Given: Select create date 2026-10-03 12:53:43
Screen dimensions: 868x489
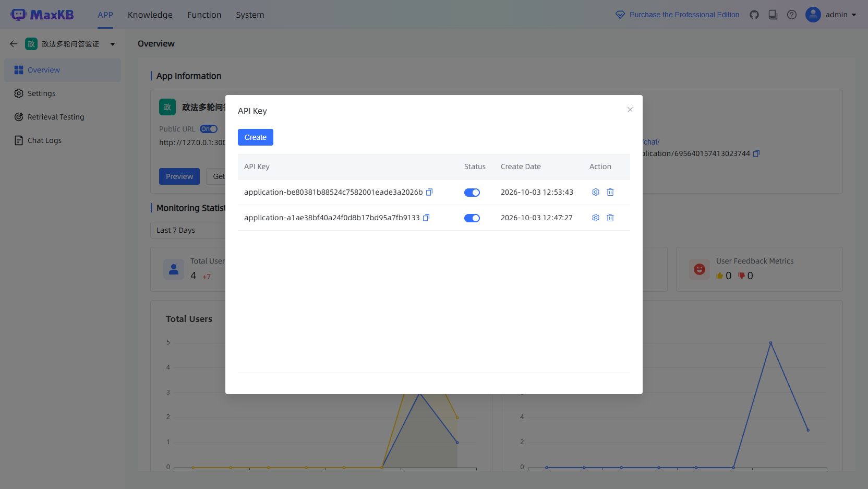Looking at the screenshot, I should (x=537, y=192).
